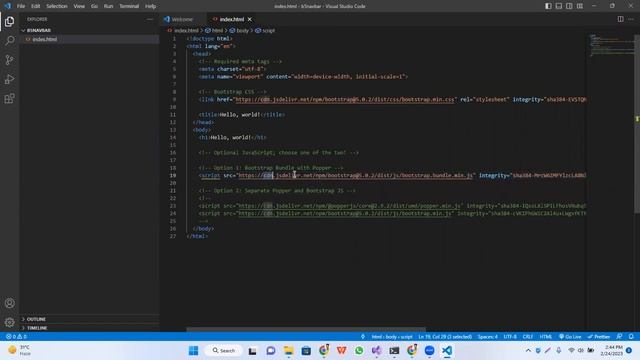640x360 pixels.
Task: Open the Extensions view
Action: tap(9, 98)
